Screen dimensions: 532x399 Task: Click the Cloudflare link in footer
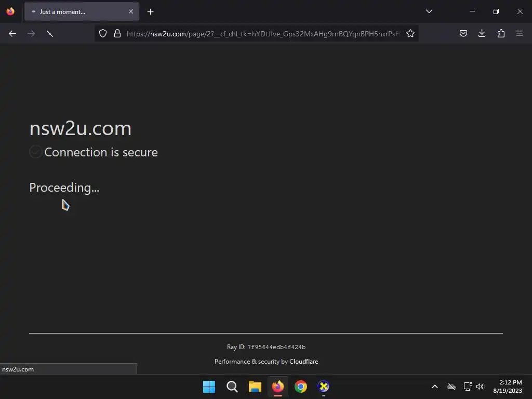303,362
